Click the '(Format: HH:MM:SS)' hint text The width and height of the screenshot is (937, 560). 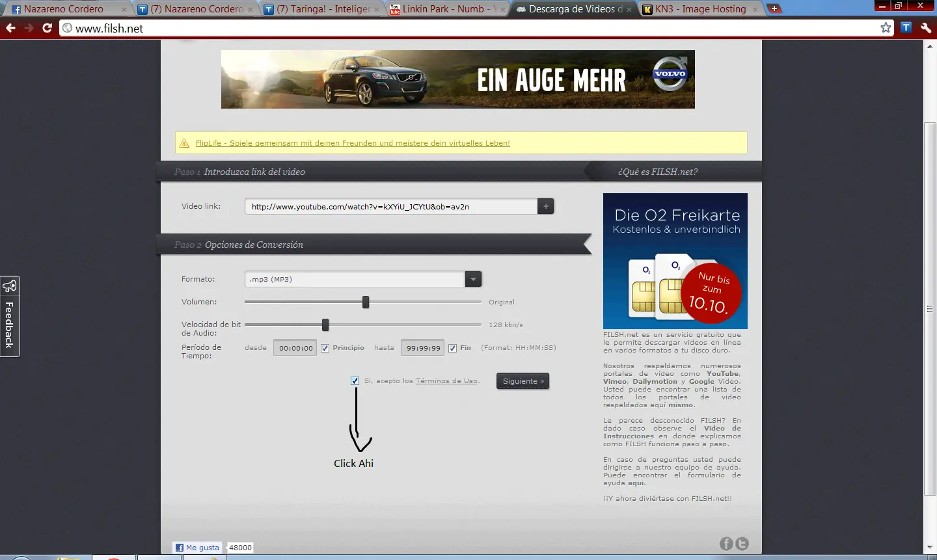pos(519,348)
